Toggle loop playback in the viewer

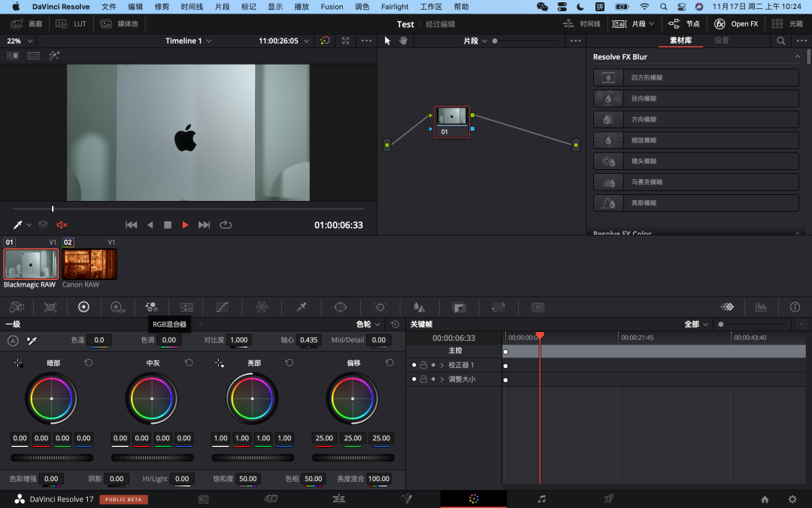click(226, 225)
